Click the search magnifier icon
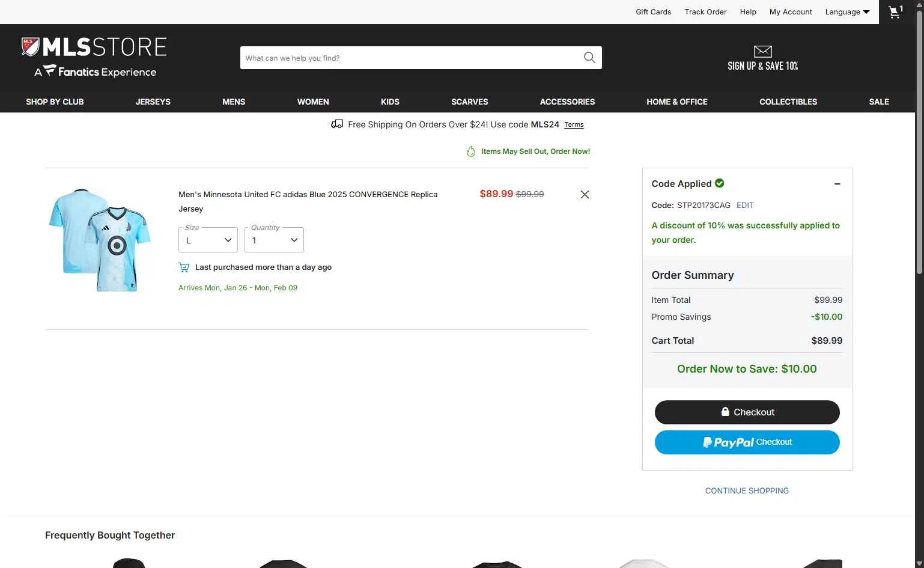 (589, 58)
